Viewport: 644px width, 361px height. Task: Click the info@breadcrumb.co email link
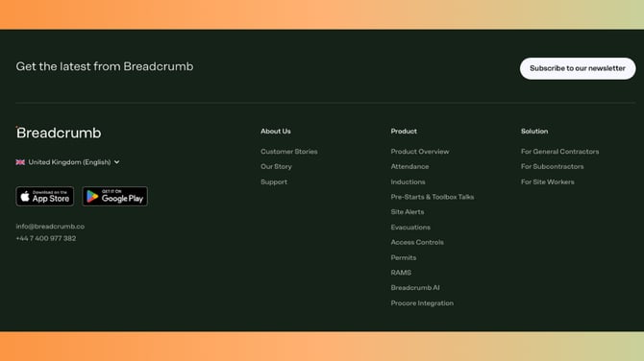pos(50,227)
